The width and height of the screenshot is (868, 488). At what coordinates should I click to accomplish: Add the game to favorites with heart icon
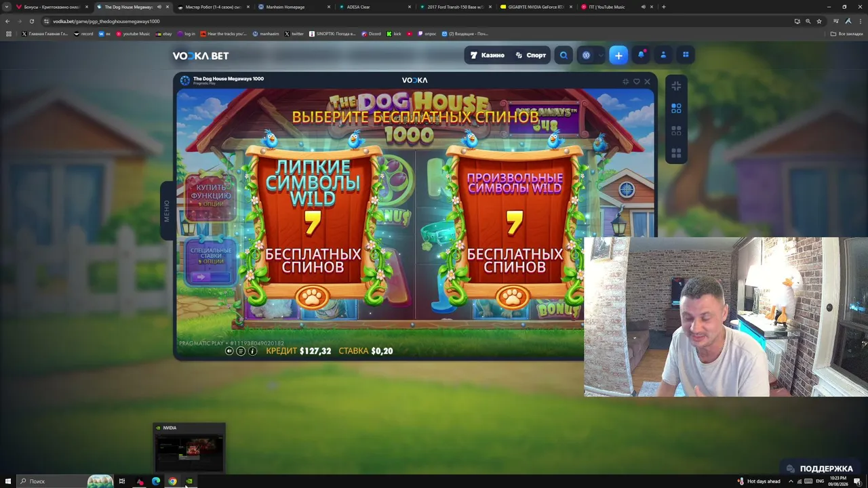[x=636, y=81]
